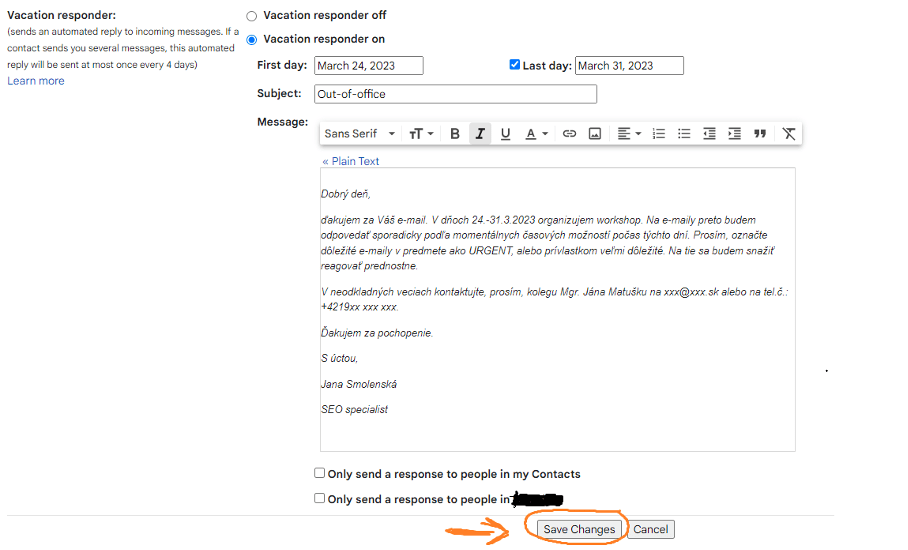This screenshot has height=550, width=908.
Task: Remove formatting from selected text
Action: (x=789, y=134)
